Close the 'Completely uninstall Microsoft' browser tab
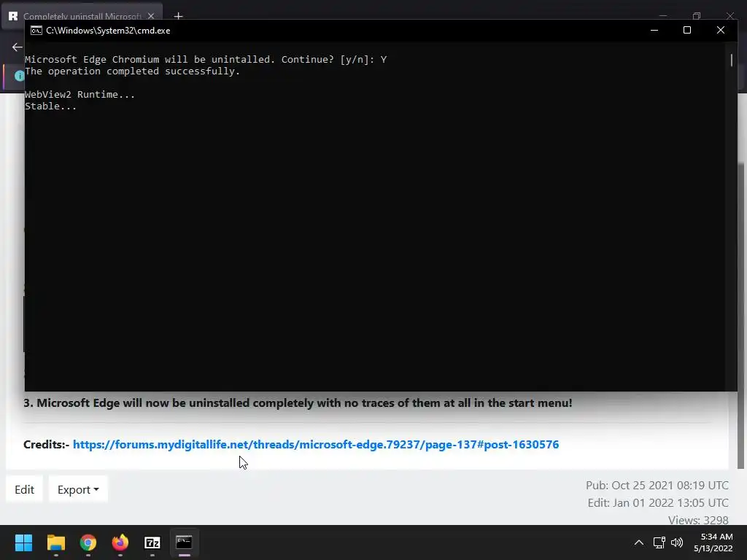This screenshot has height=560, width=747. tap(151, 16)
